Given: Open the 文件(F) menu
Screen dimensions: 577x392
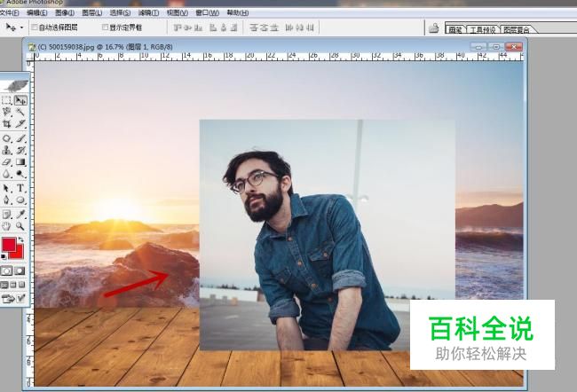Looking at the screenshot, I should 9,13.
